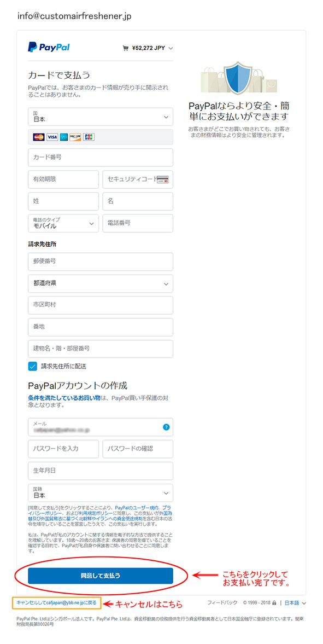Open the 電話のタイプ phone type dropdown
The width and height of the screenshot is (323, 644).
coord(63,223)
